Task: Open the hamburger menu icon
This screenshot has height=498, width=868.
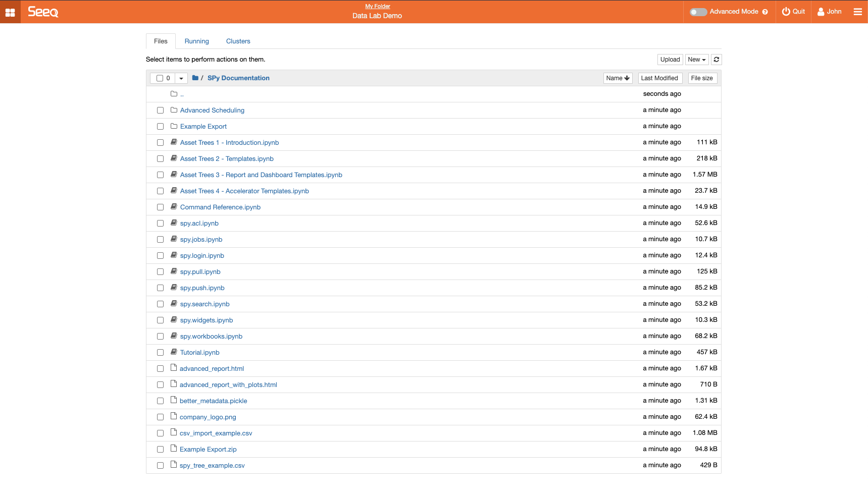Action: coord(857,12)
